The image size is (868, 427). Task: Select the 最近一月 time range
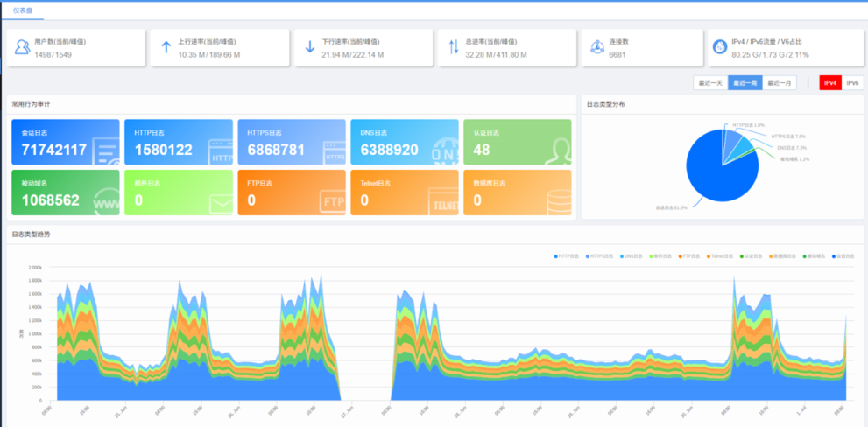780,83
